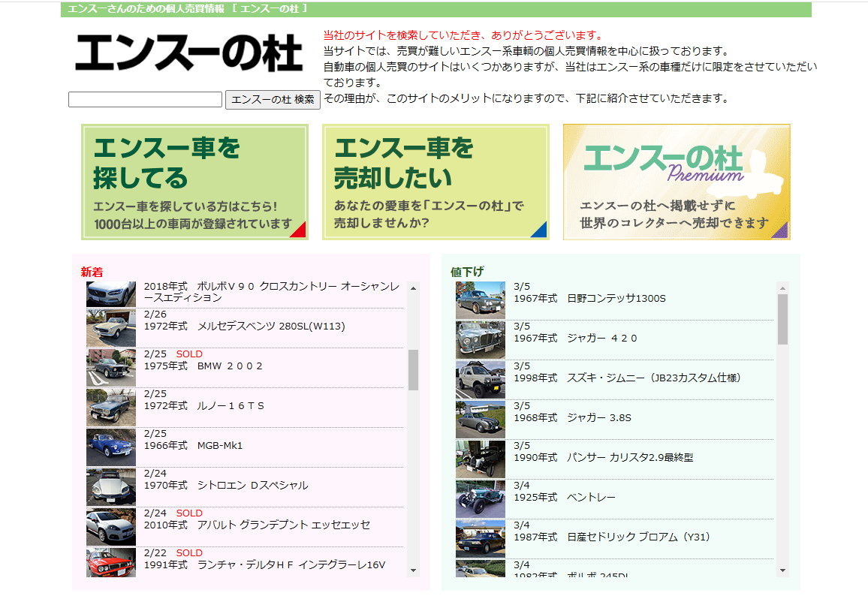Viewport: 868px width, 599px height.
Task: Open the エンスー車を探してる banner
Action: pyautogui.click(x=194, y=182)
